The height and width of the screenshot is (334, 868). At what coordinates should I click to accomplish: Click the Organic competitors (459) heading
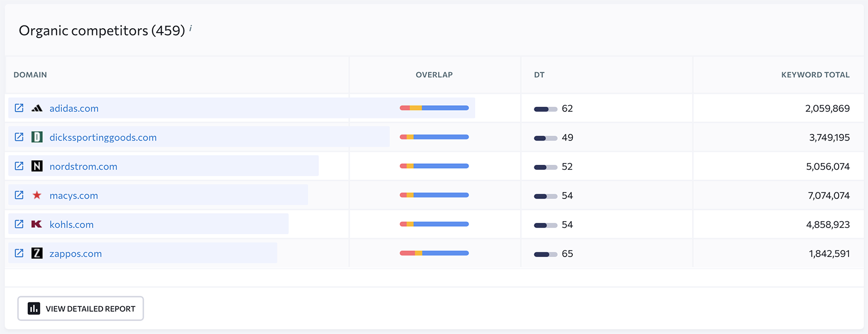pos(102,31)
